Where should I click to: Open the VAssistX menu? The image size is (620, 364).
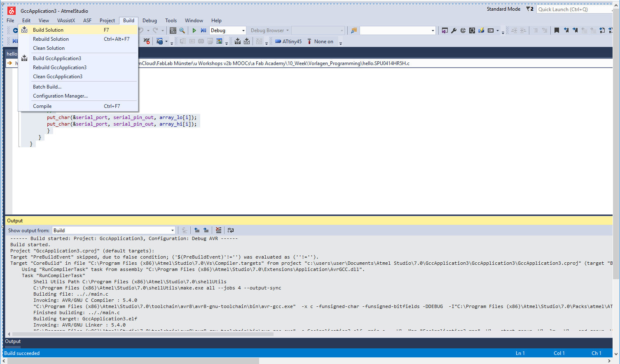[x=66, y=21]
